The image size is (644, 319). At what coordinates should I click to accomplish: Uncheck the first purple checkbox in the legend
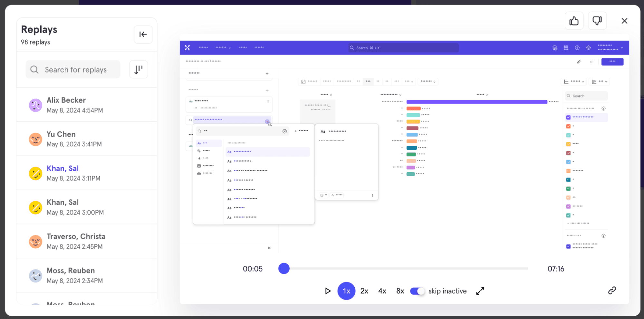568,117
